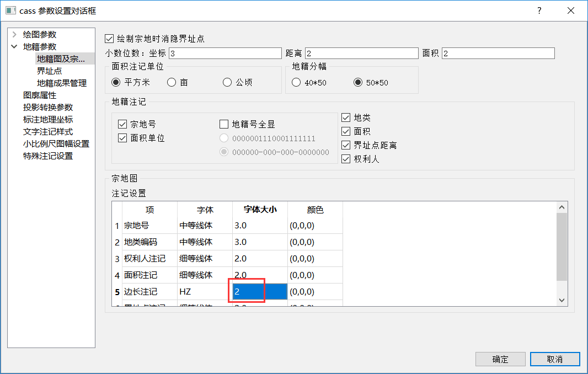The image size is (588, 374).
Task: Open 特殊注记设置 settings page
Action: coord(47,156)
